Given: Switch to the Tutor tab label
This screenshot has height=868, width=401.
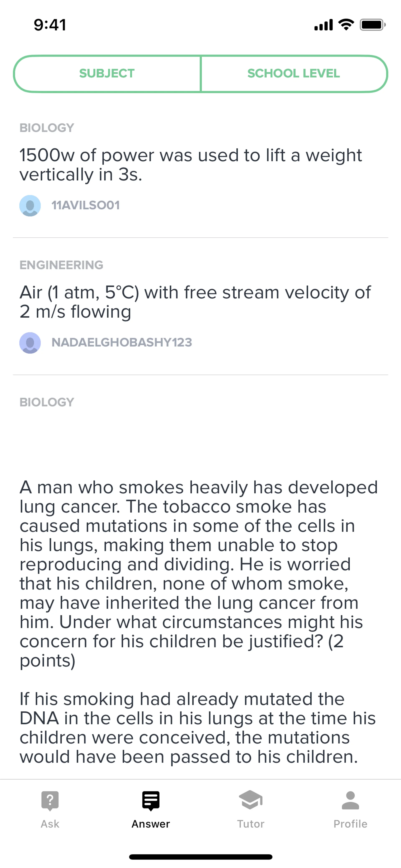Looking at the screenshot, I should pyautogui.click(x=250, y=824).
